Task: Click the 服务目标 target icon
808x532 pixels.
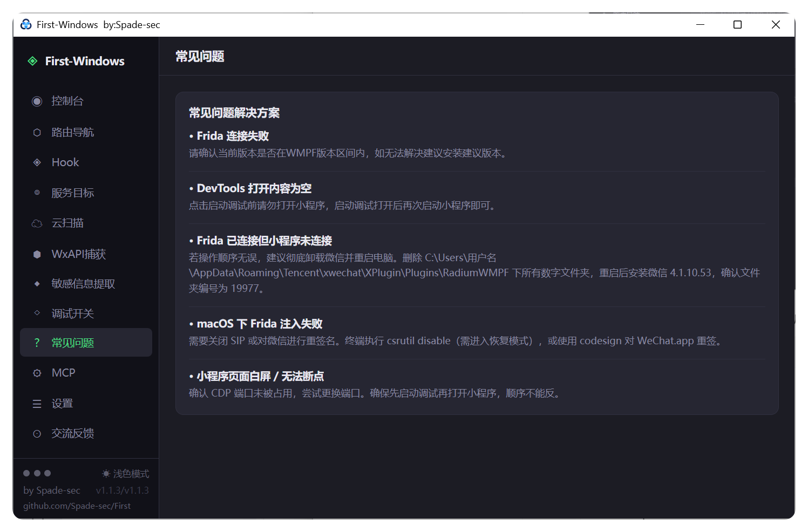Action: (37, 193)
